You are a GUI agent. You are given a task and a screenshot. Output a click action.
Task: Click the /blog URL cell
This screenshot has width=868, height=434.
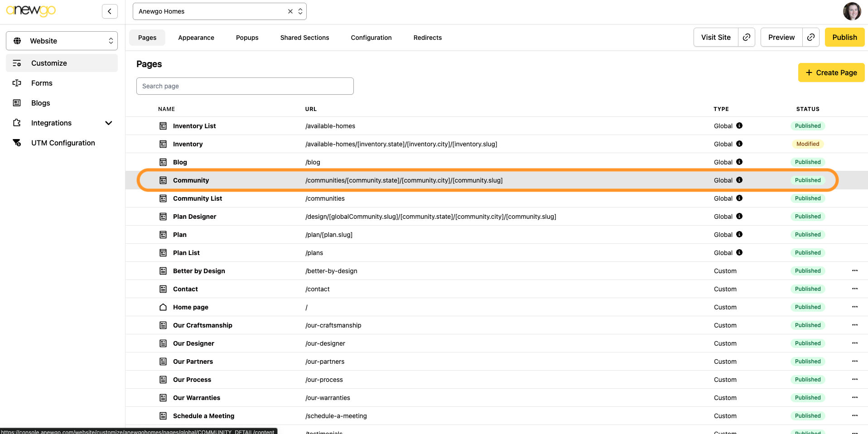coord(313,162)
